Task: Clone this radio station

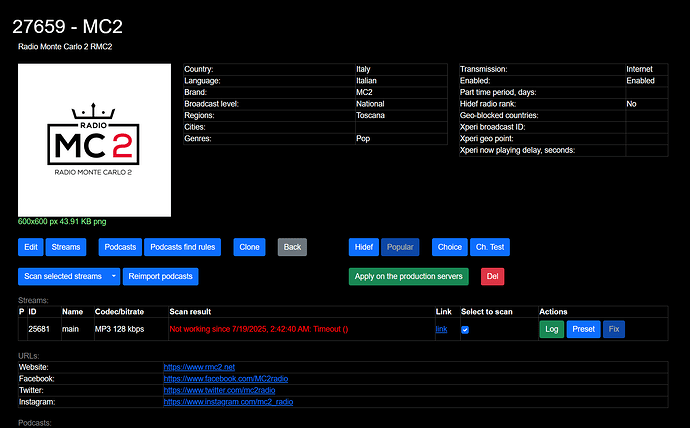Action: tap(249, 247)
